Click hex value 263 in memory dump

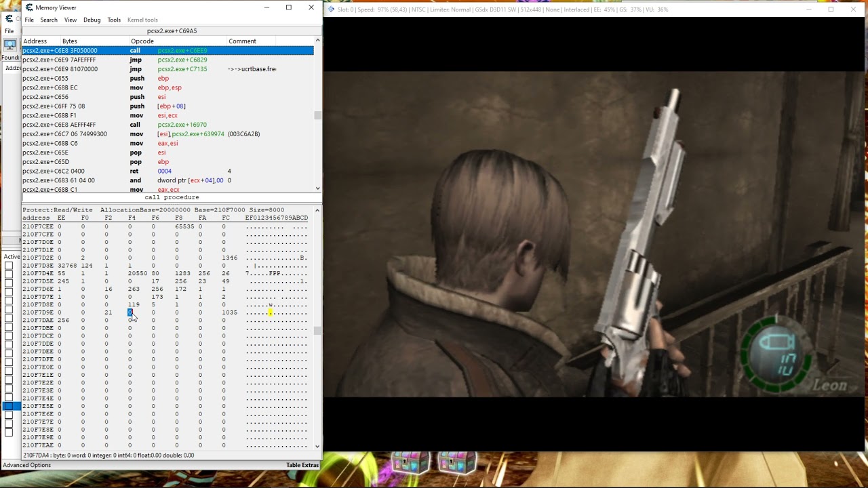[x=134, y=289]
